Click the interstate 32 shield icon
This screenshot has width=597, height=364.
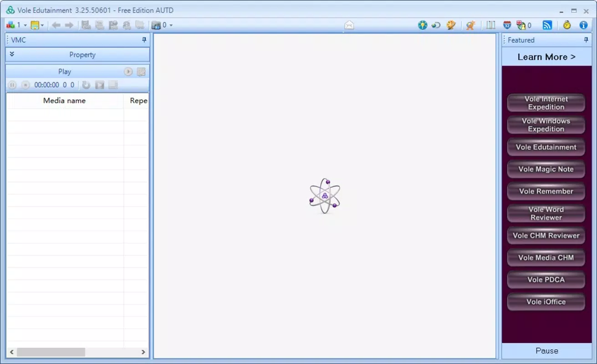coord(507,25)
